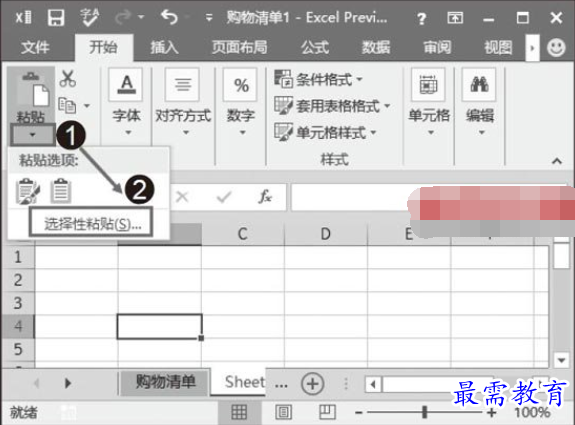The width and height of the screenshot is (575, 425).
Task: Select row 1 header
Action: point(18,257)
